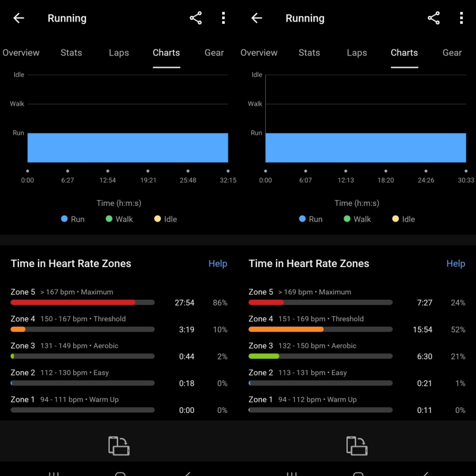Toggle Run legend dot in right chart
This screenshot has height=476, width=476.
coord(302,219)
